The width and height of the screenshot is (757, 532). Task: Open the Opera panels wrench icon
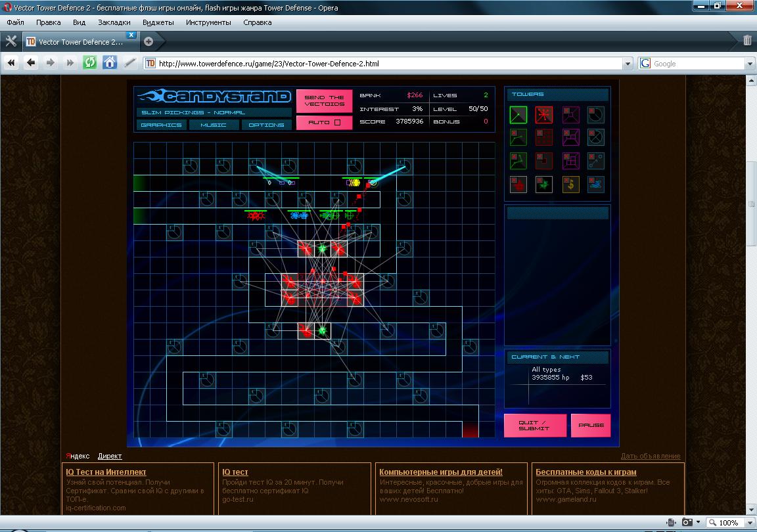[x=11, y=41]
